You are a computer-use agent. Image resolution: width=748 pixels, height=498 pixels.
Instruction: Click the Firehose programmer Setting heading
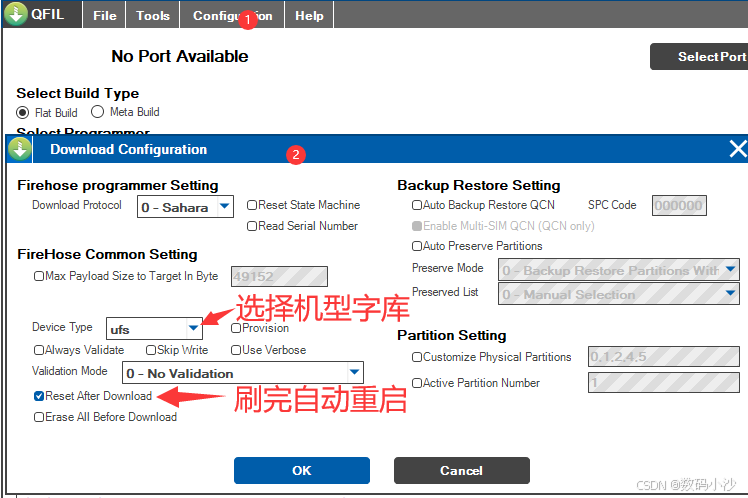pos(118,186)
